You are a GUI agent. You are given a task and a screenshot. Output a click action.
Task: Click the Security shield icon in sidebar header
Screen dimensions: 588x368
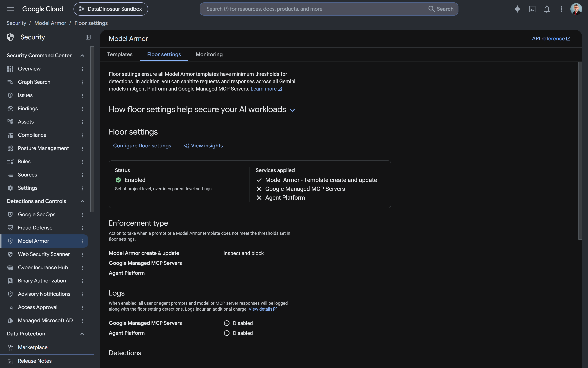(10, 37)
